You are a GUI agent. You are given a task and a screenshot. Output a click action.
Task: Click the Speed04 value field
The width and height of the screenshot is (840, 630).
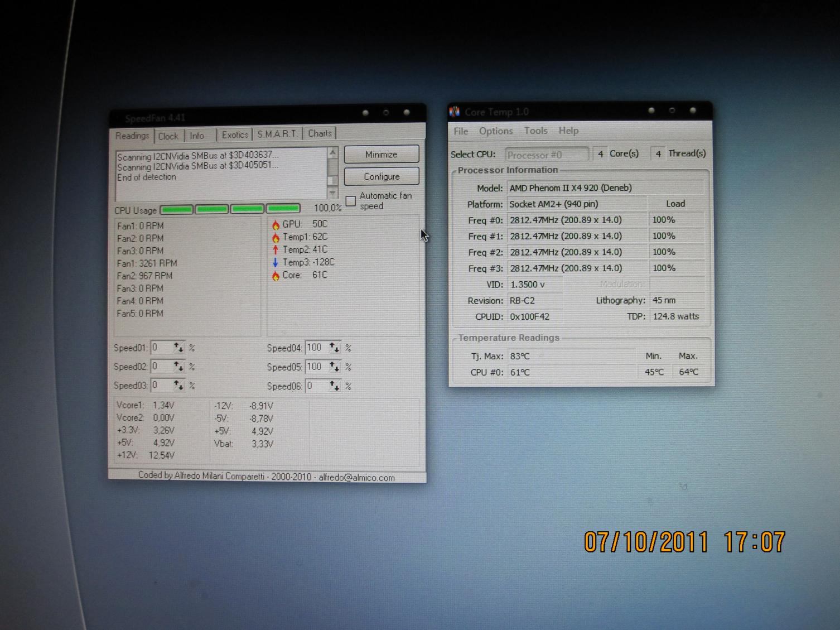(316, 348)
